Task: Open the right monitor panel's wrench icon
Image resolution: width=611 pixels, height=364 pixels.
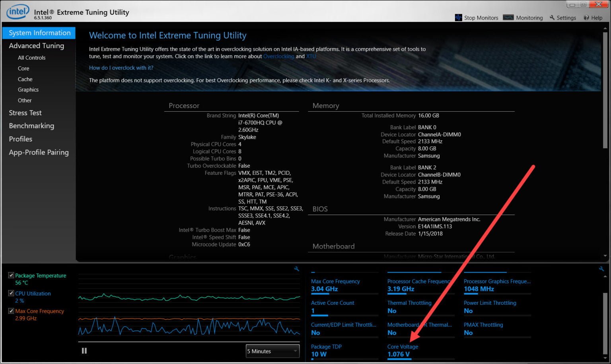Action: point(601,269)
